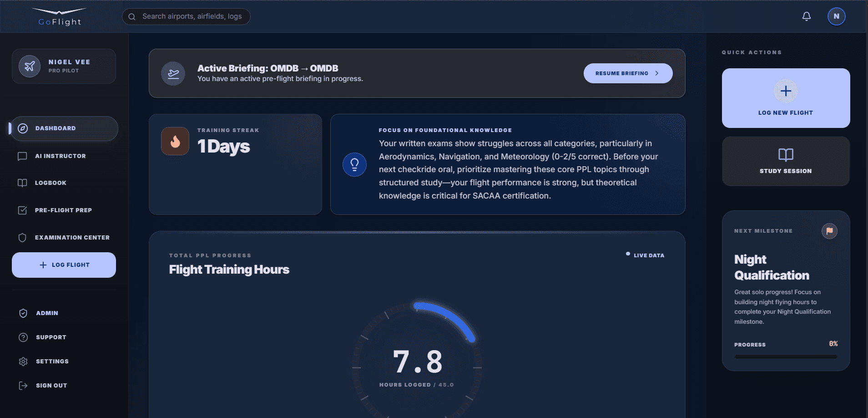Open notifications bell

pyautogui.click(x=807, y=16)
